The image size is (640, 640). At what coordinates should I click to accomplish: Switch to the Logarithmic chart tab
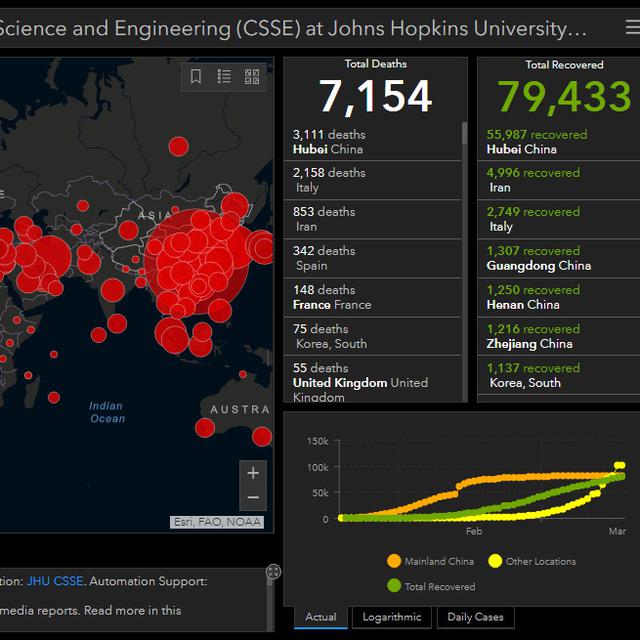point(392,617)
